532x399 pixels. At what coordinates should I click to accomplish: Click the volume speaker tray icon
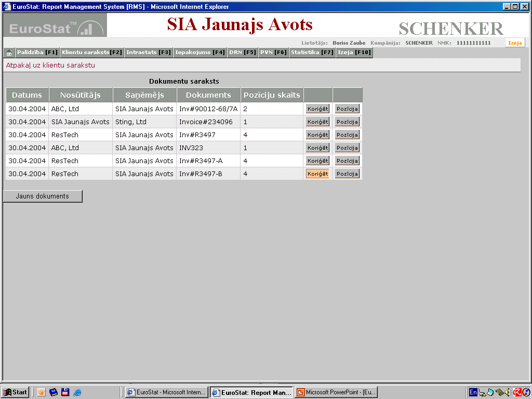[x=507, y=393]
